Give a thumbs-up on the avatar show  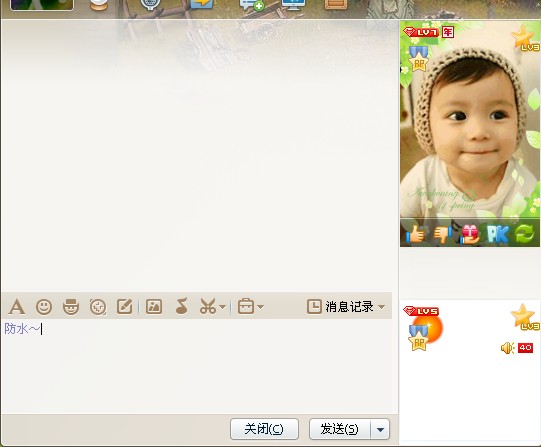click(416, 234)
